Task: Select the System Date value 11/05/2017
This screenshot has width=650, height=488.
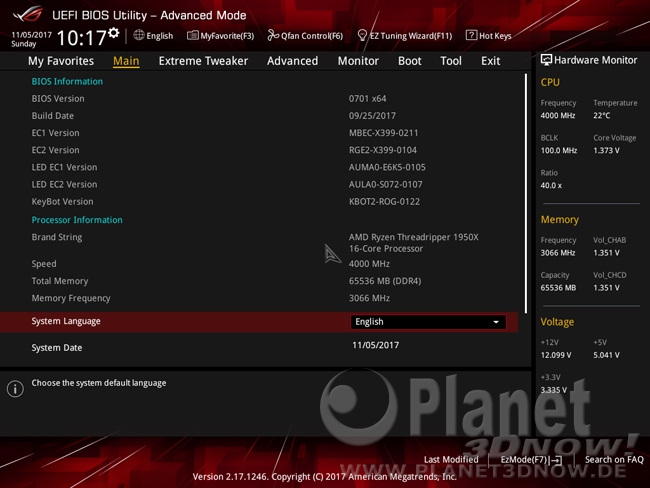Action: click(x=376, y=345)
